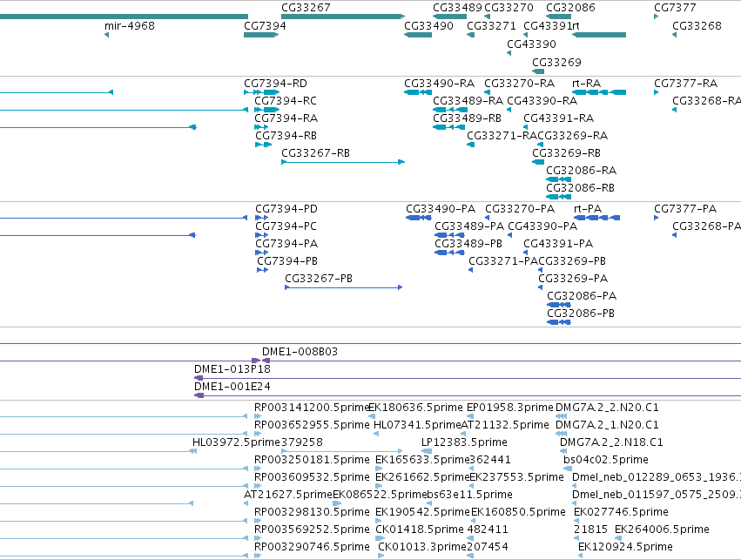The width and height of the screenshot is (741, 560).
Task: Select protein rt-PA
Action: click(x=588, y=209)
